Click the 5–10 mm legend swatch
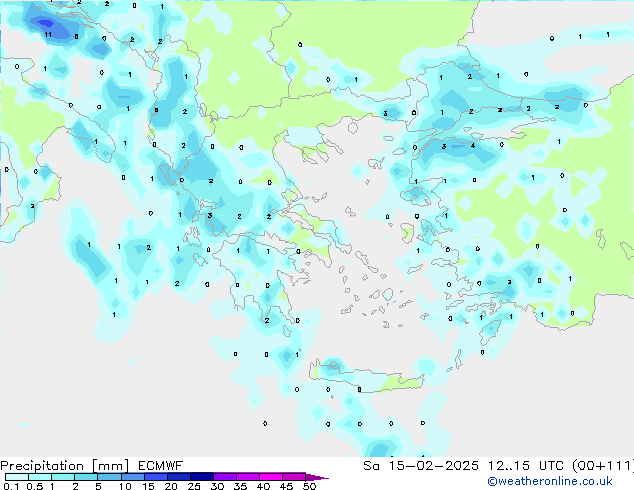The image size is (634, 490). pyautogui.click(x=110, y=477)
